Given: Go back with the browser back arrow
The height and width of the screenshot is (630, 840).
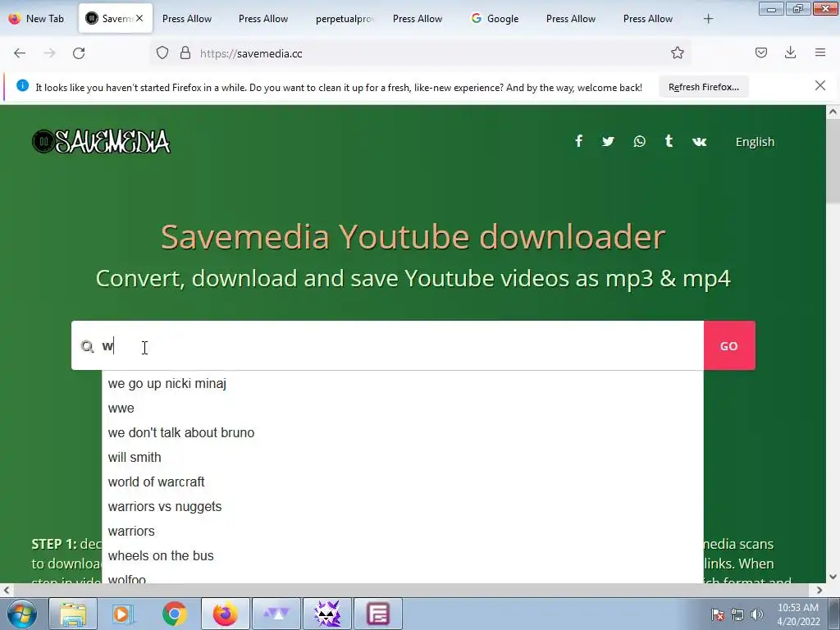Looking at the screenshot, I should pos(20,53).
